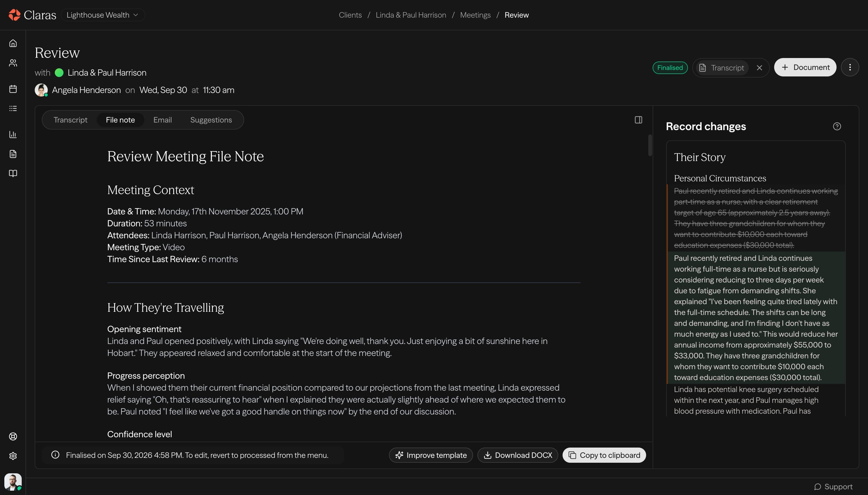Open the open-book library icon
The width and height of the screenshot is (868, 495).
(13, 173)
